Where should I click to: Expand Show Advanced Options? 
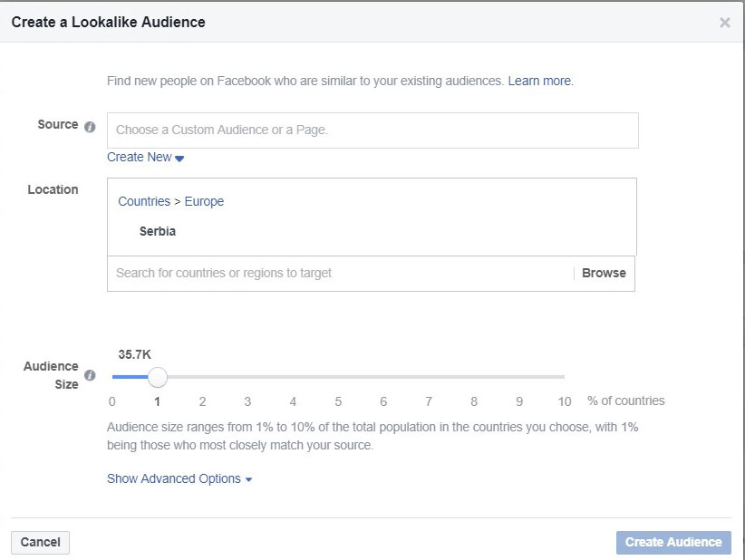179,478
